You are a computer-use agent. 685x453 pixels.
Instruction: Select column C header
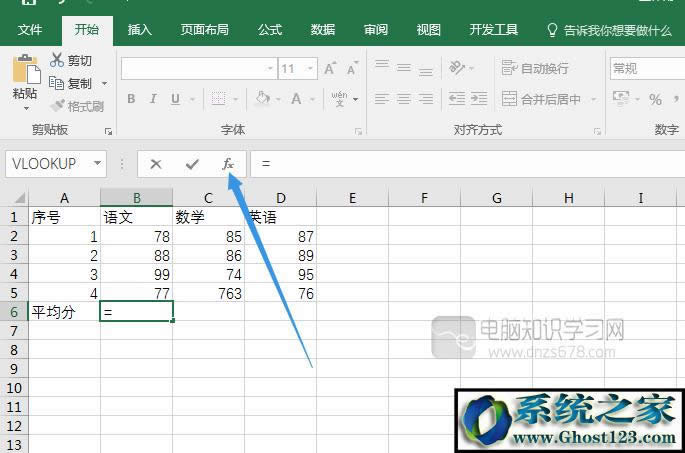[x=208, y=198]
